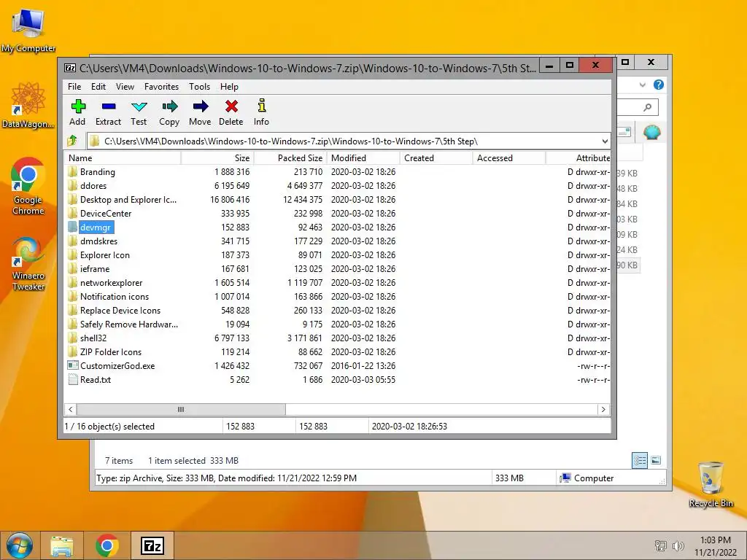Select the DataWagon desktop shortcut
Screen dimensions: 747x560
pyautogui.click(x=28, y=105)
